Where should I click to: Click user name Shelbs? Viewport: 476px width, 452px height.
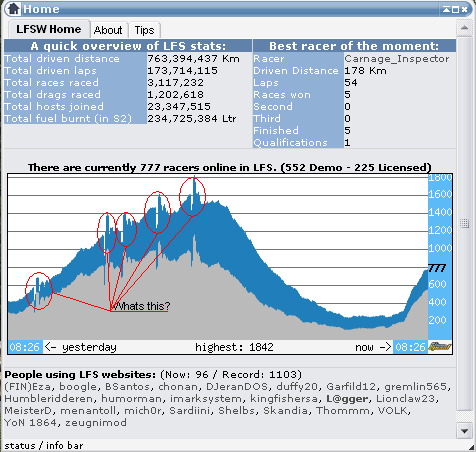coord(237,411)
